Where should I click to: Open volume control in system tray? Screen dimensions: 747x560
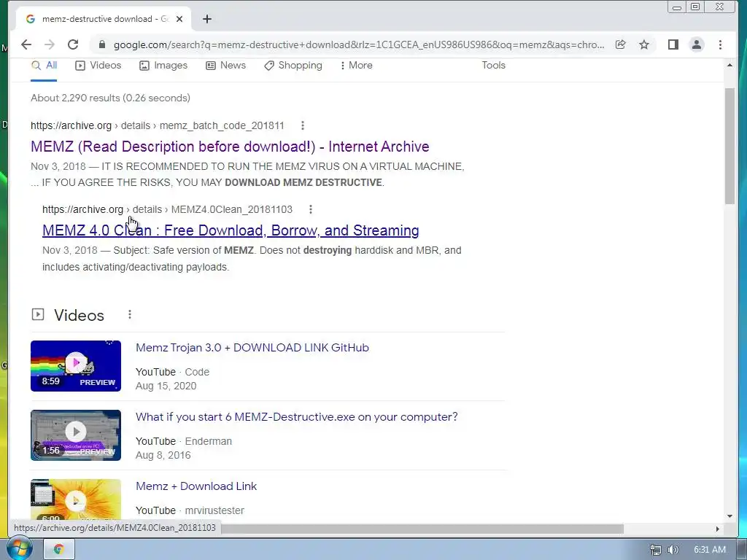[673, 550]
